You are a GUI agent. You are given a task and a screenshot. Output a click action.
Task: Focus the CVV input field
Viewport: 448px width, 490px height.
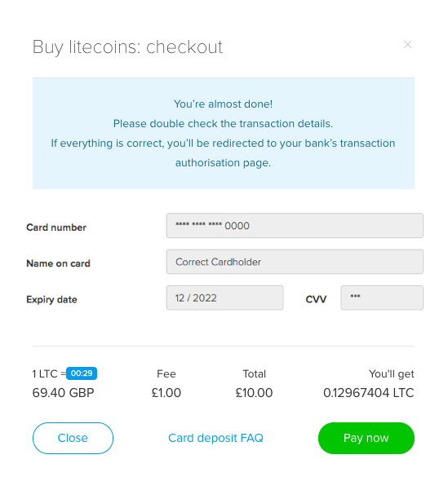pyautogui.click(x=382, y=298)
